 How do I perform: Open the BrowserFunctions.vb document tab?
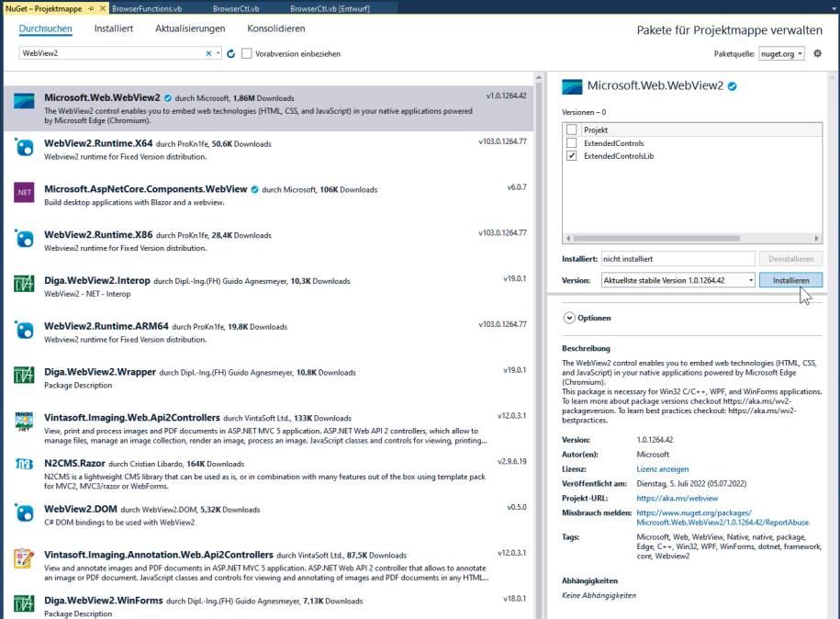point(147,8)
